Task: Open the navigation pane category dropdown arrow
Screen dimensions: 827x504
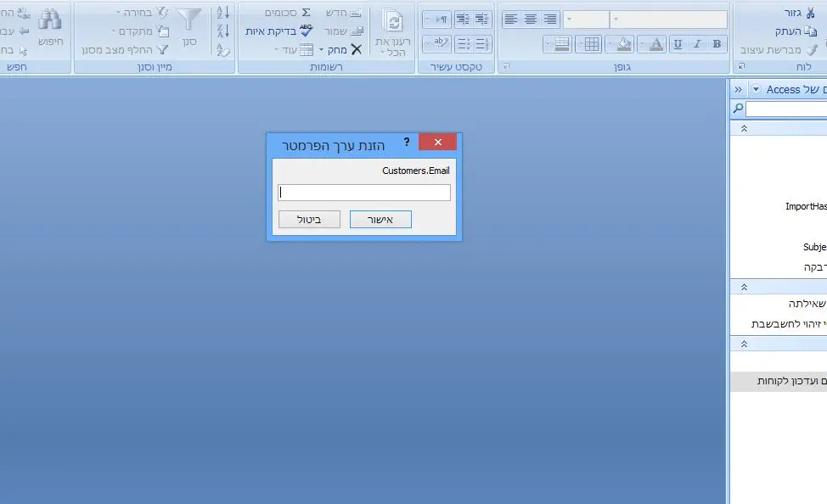Action: coord(755,90)
